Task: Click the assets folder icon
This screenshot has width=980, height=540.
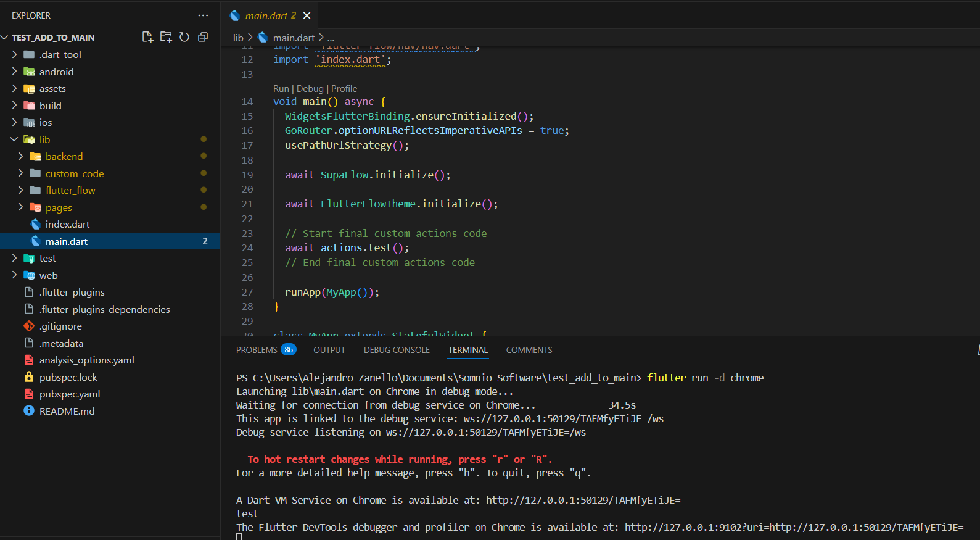Action: click(x=29, y=89)
